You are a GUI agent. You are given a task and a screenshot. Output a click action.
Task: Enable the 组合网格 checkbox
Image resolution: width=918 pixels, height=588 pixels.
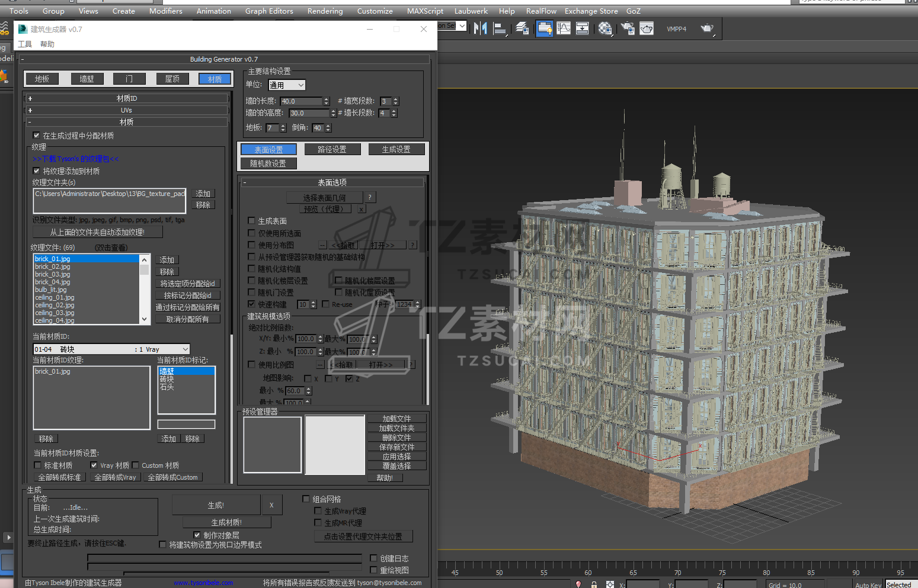[x=306, y=499]
